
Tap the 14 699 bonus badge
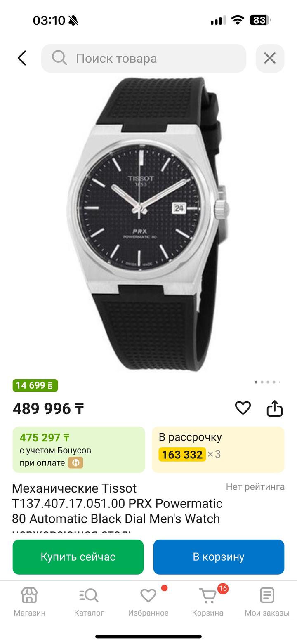tap(35, 385)
